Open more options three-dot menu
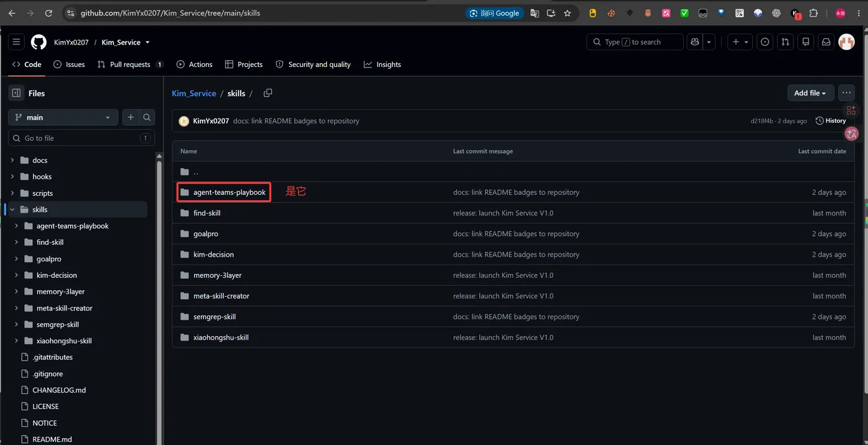 846,93
